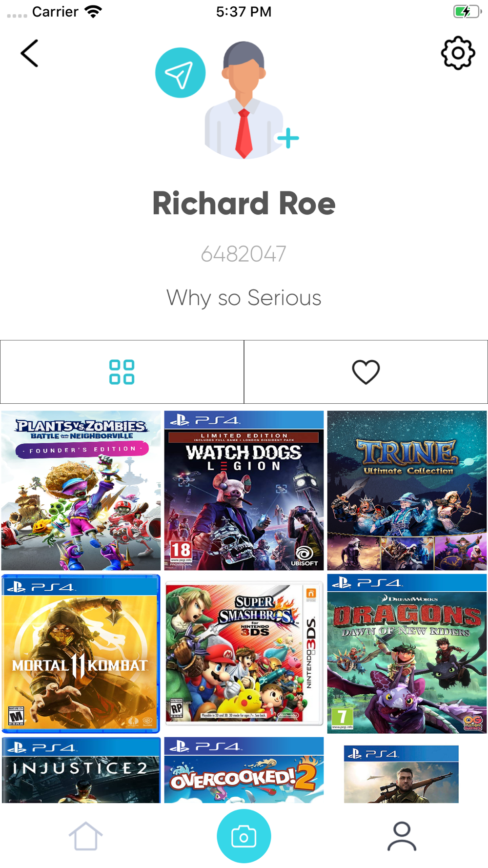Tap the back arrow icon
488x868 pixels.
click(29, 53)
